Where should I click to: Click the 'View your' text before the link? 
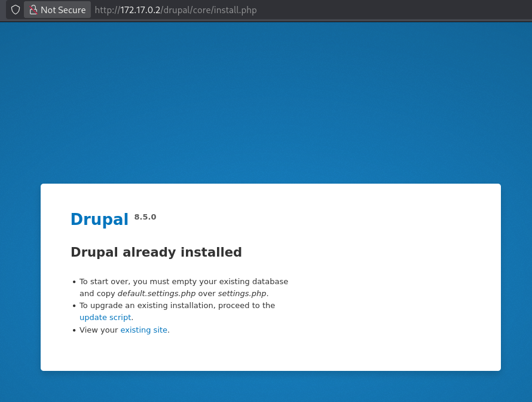coord(99,330)
